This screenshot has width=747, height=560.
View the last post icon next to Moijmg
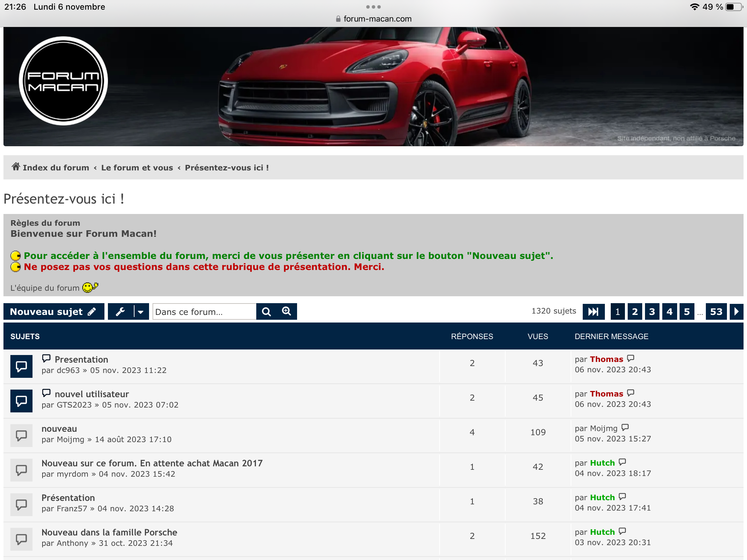pos(625,428)
